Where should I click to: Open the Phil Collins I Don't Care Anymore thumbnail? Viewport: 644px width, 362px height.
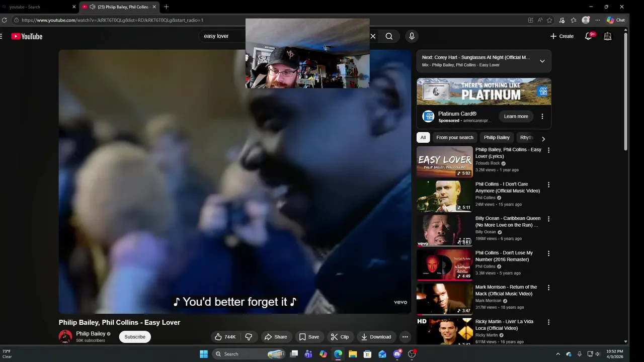(x=445, y=196)
